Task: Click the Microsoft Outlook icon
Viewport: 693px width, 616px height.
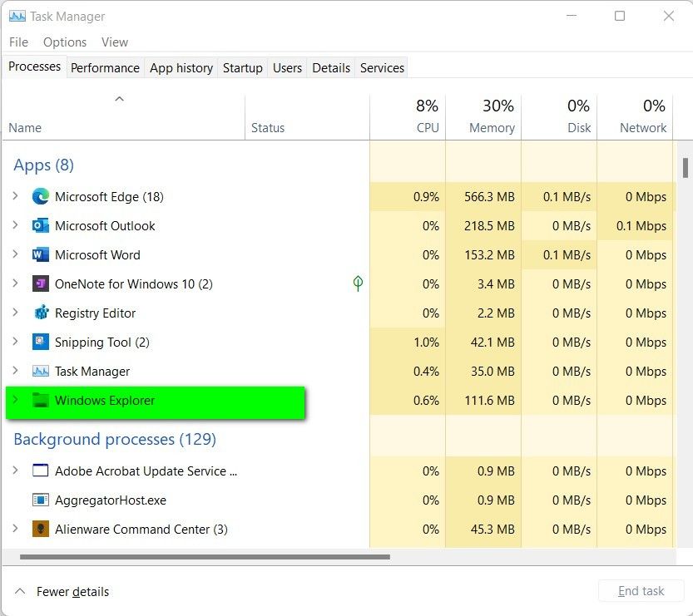Action: [x=42, y=226]
